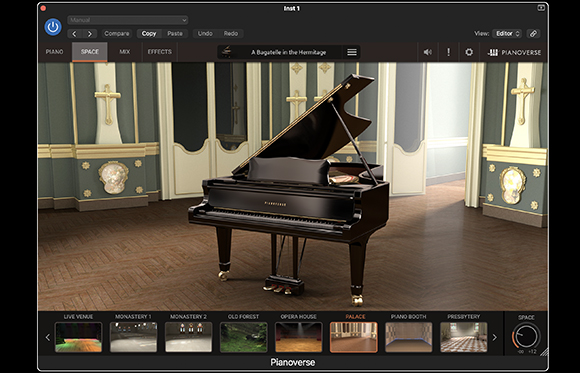Open the EFFECTS tab
Image resolution: width=580 pixels, height=373 pixels.
[x=160, y=52]
